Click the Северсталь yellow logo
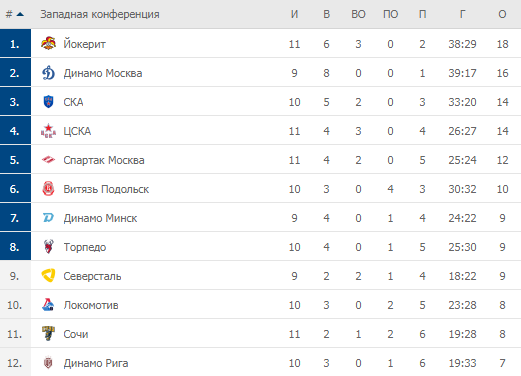521x376 pixels. 48,276
